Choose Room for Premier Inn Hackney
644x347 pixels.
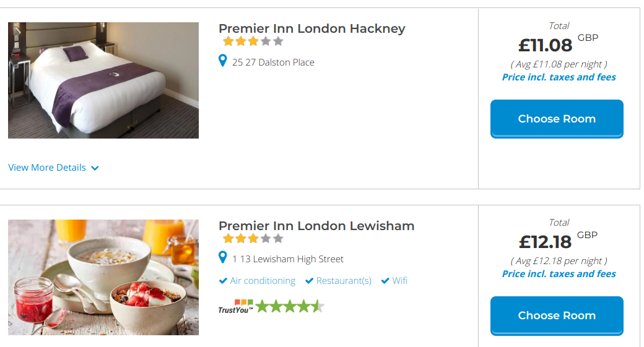557,119
